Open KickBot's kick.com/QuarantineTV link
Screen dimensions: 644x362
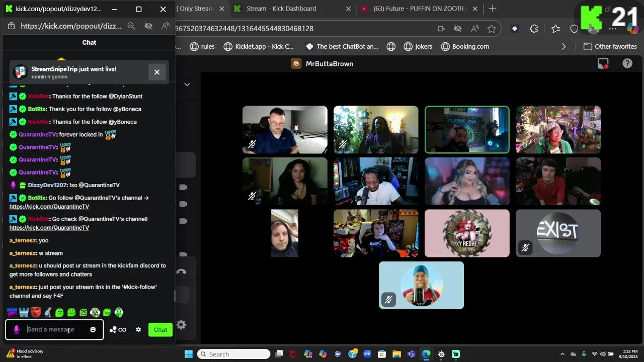tap(49, 228)
